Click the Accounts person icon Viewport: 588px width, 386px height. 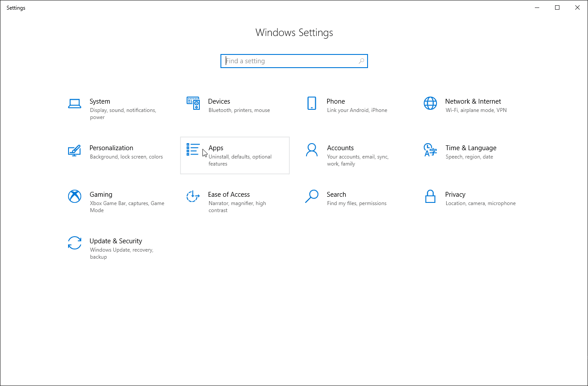312,150
